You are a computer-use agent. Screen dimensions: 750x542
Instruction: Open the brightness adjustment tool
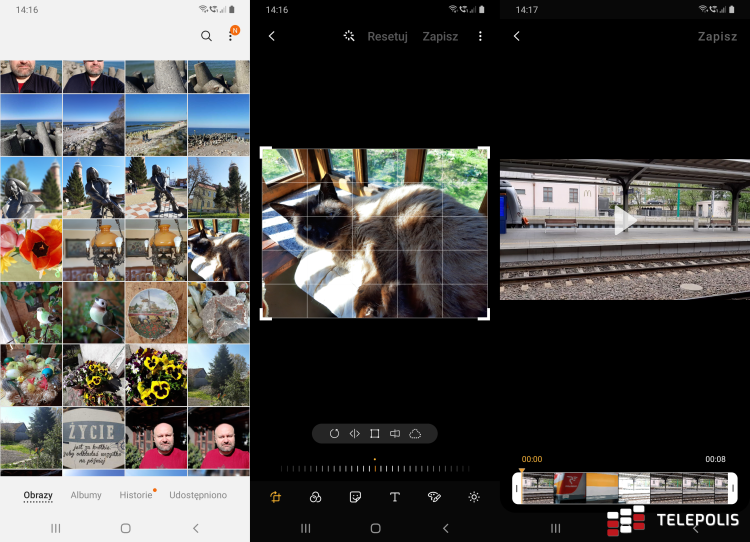coord(474,497)
